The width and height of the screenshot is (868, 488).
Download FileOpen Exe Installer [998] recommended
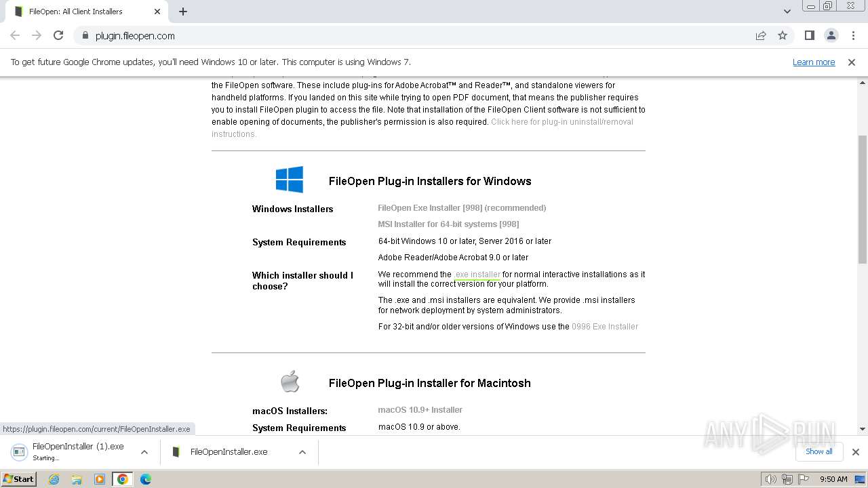pos(462,208)
